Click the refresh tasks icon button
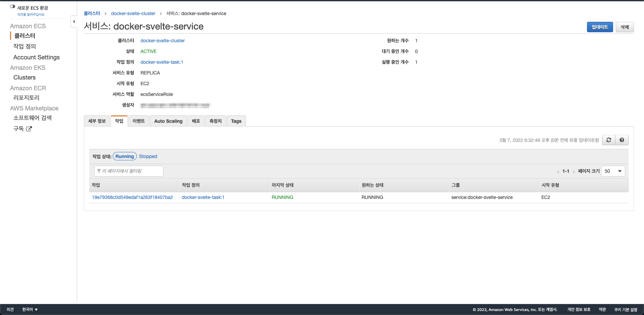This screenshot has height=315, width=644. [609, 140]
